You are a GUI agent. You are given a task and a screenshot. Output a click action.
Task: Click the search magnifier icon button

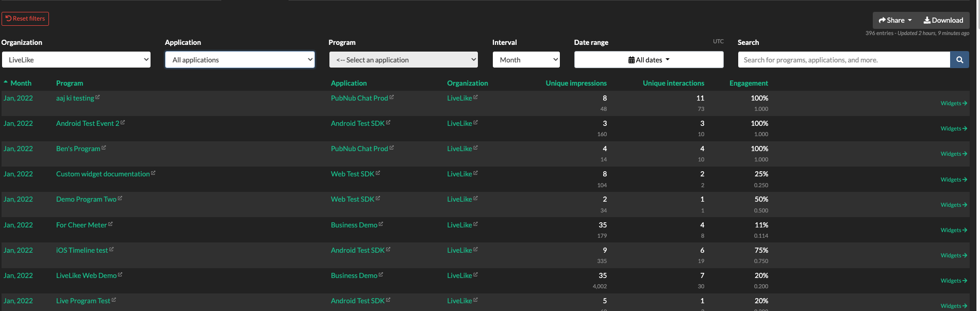point(959,60)
